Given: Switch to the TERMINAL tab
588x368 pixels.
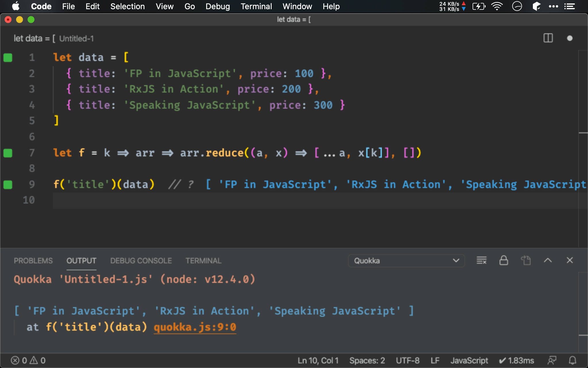Looking at the screenshot, I should tap(203, 261).
